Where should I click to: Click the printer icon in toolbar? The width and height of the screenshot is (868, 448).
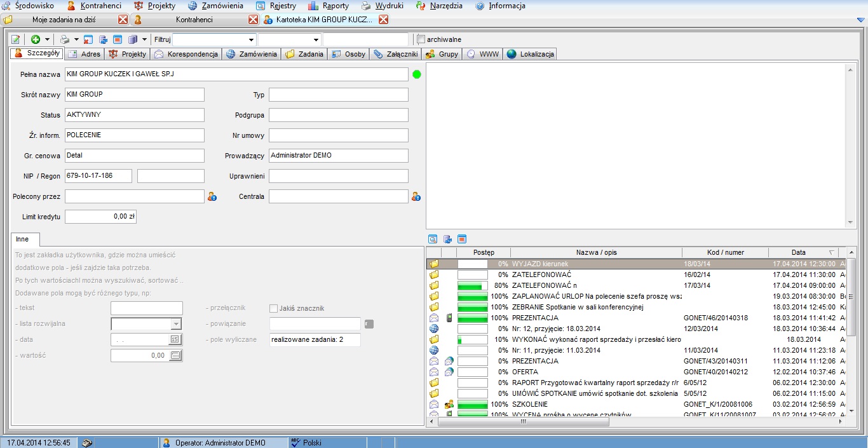coord(64,39)
